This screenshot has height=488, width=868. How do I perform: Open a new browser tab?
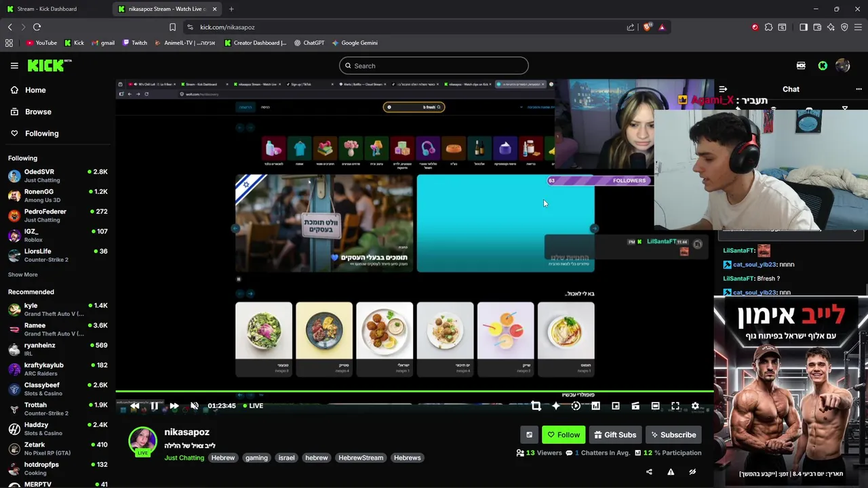(231, 9)
